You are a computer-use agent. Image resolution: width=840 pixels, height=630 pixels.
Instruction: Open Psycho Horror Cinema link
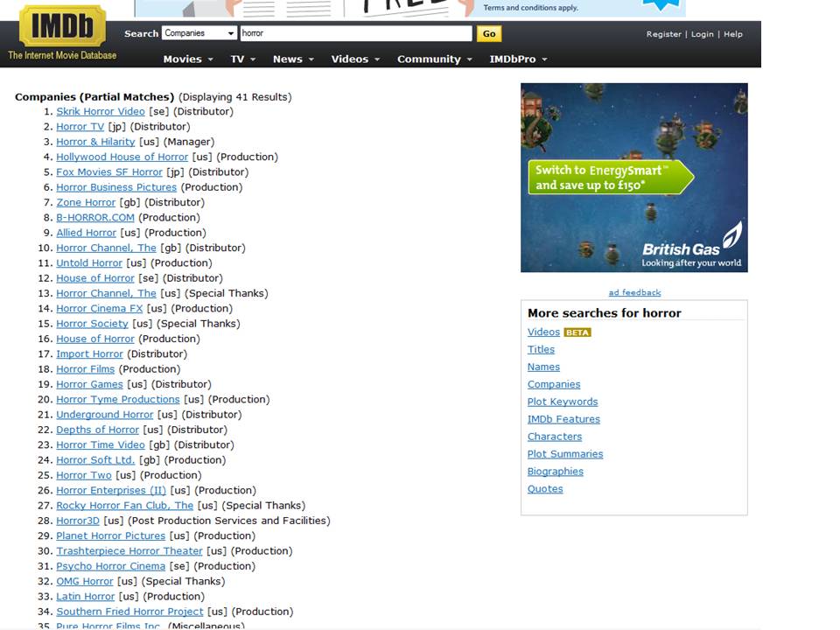pyautogui.click(x=111, y=566)
